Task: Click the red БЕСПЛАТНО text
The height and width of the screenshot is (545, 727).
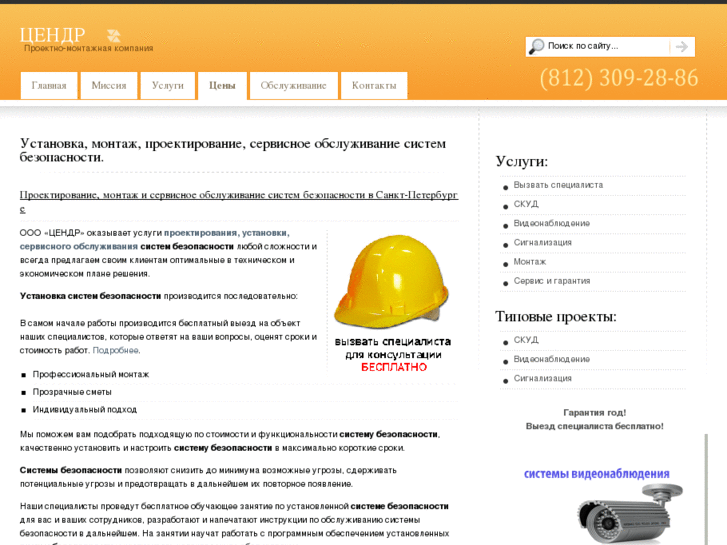Action: point(394,367)
